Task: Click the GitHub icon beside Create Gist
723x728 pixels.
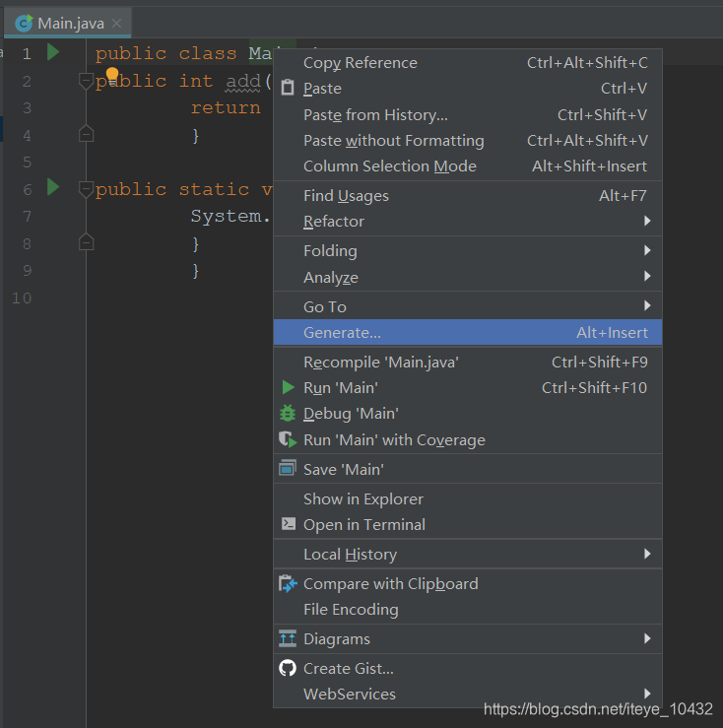Action: point(288,668)
